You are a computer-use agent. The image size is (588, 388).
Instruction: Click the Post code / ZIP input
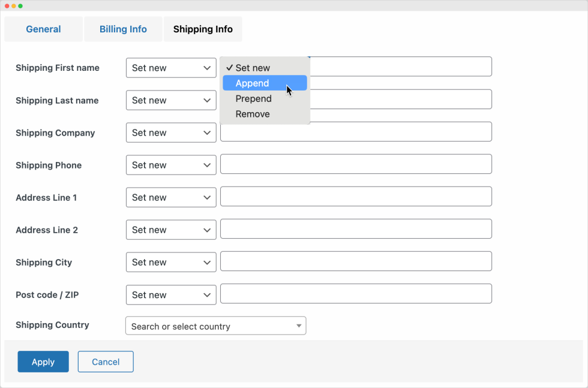pyautogui.click(x=356, y=294)
